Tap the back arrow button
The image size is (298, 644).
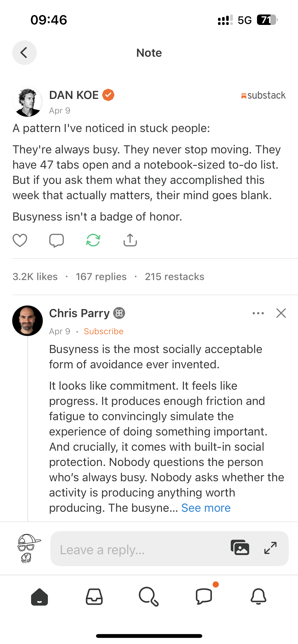pyautogui.click(x=24, y=53)
